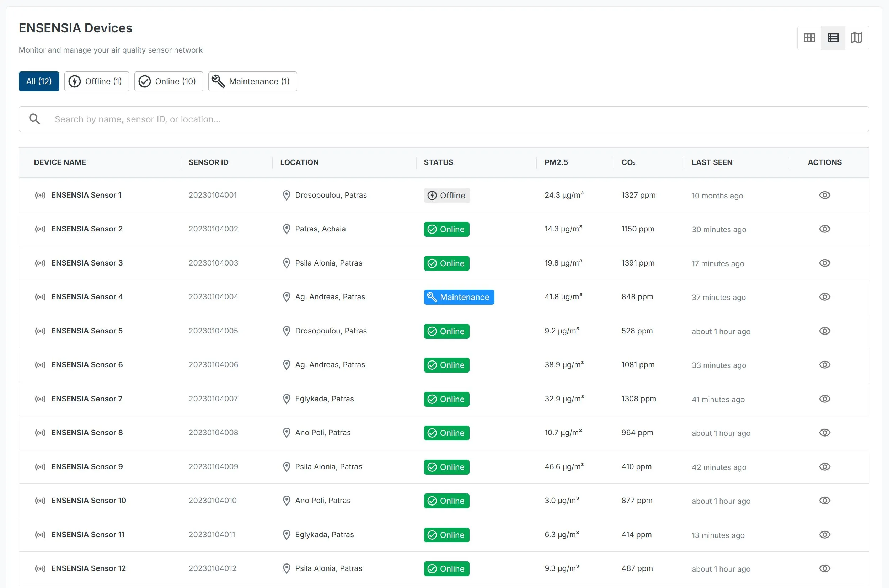Select the All (12) filter
889x588 pixels.
39,81
